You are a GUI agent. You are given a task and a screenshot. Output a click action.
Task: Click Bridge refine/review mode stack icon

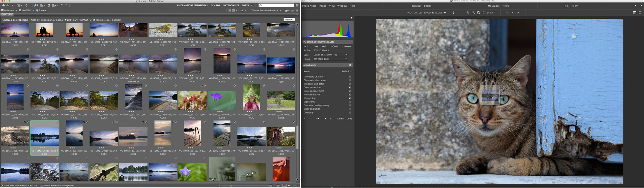pos(42,5)
